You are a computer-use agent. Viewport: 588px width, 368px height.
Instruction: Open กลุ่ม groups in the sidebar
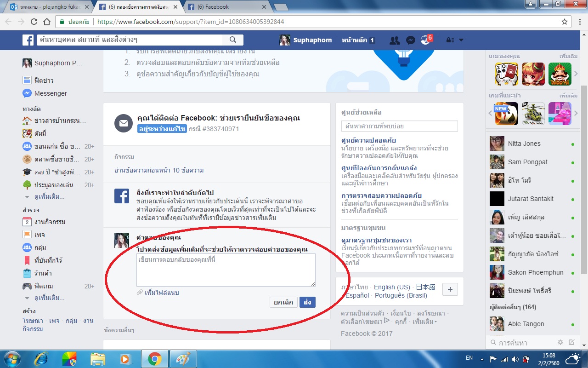tap(34, 247)
